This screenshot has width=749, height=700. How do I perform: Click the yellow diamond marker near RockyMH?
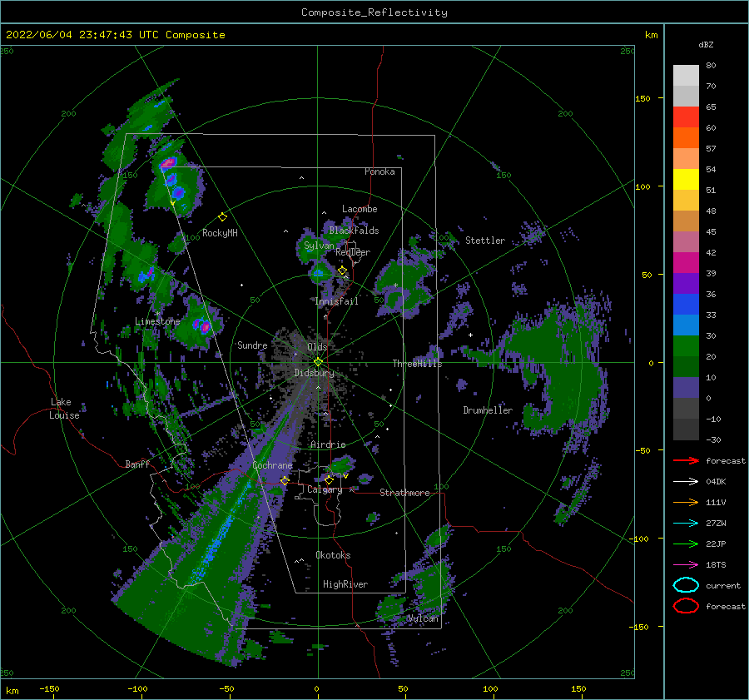(x=222, y=217)
